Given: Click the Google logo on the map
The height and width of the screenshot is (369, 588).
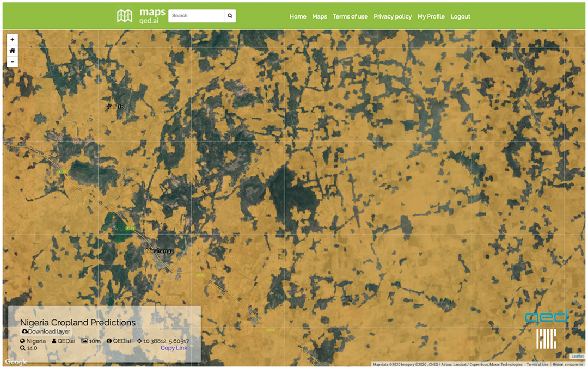Looking at the screenshot, I should coord(16,362).
